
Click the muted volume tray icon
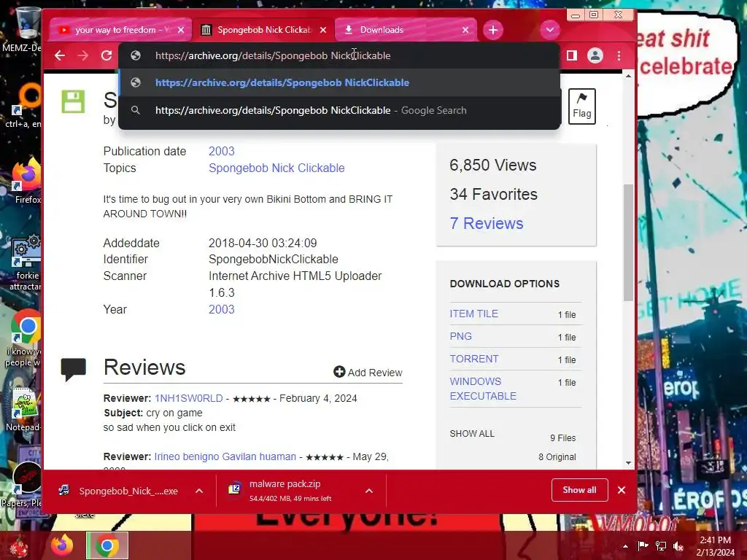pyautogui.click(x=678, y=546)
